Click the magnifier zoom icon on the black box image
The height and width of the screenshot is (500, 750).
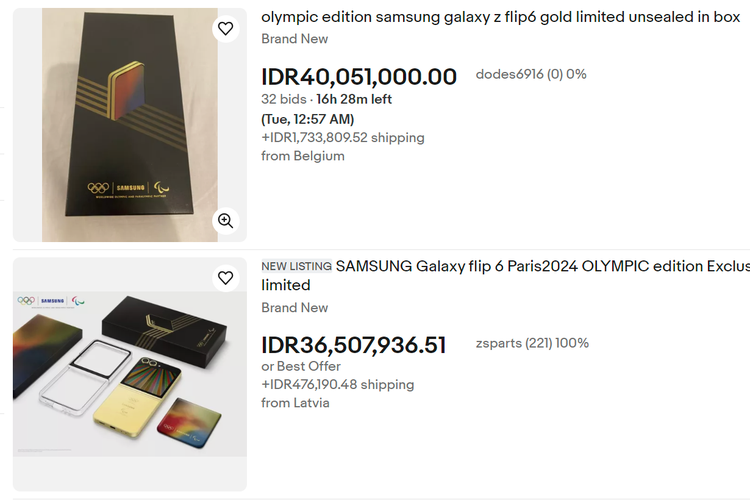[x=226, y=220]
